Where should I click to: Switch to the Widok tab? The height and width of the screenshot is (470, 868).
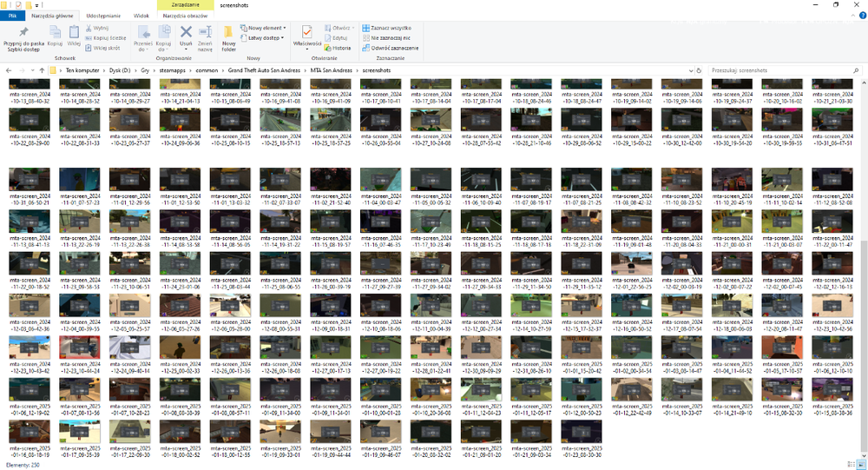141,16
